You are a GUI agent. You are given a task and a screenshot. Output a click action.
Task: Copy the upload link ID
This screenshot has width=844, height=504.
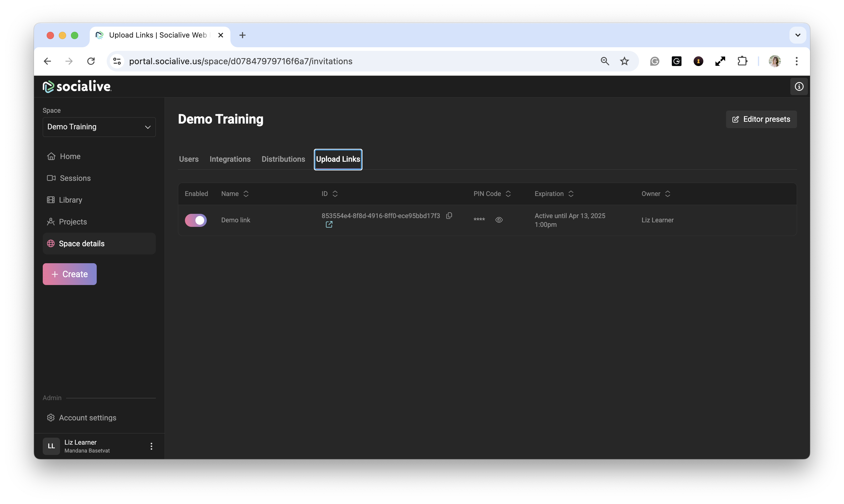(449, 216)
